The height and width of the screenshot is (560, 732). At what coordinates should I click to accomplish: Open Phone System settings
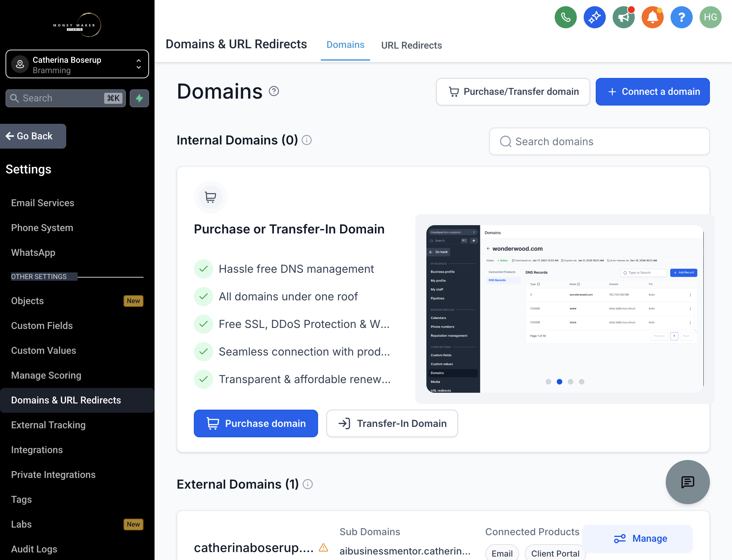point(42,228)
